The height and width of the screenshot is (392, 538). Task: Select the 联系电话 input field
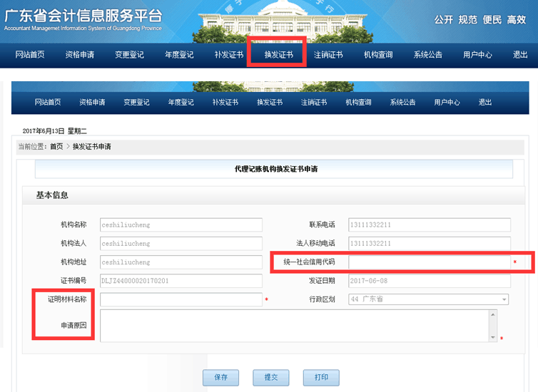coord(429,225)
